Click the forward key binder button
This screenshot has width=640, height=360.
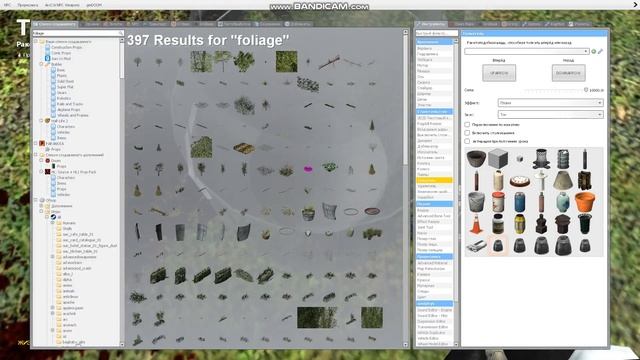(x=499, y=73)
